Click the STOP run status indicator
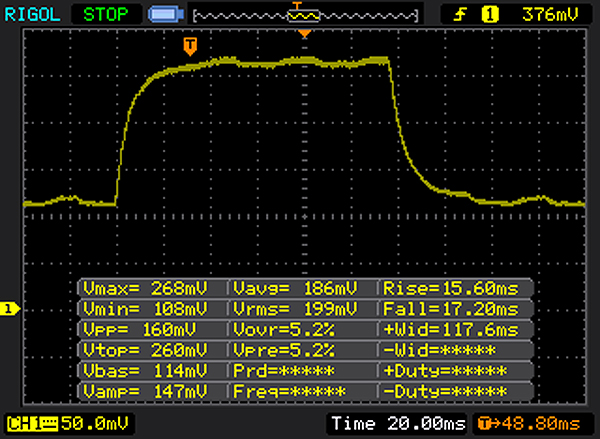Viewport: 600px width, 439px height. pyautogui.click(x=106, y=15)
